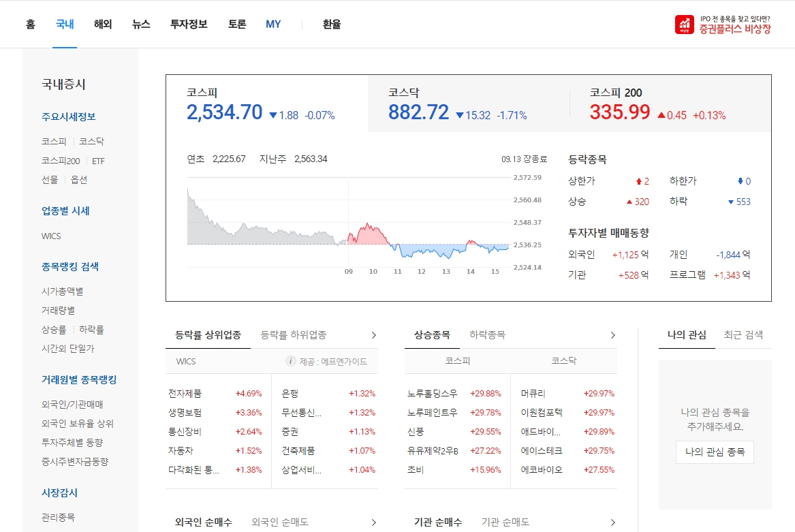Click the 나의 관심 종목 button
The image size is (795, 532).
[715, 452]
